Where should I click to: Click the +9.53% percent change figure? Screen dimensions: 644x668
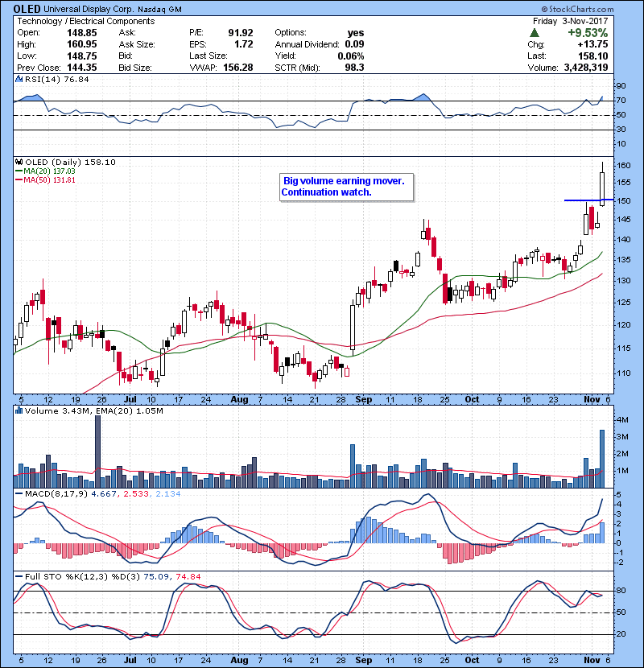coord(588,33)
